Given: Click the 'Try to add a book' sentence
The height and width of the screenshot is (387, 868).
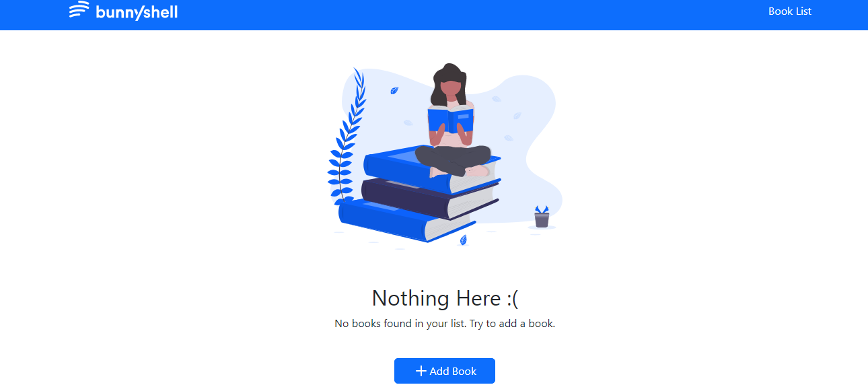Looking at the screenshot, I should [x=512, y=324].
